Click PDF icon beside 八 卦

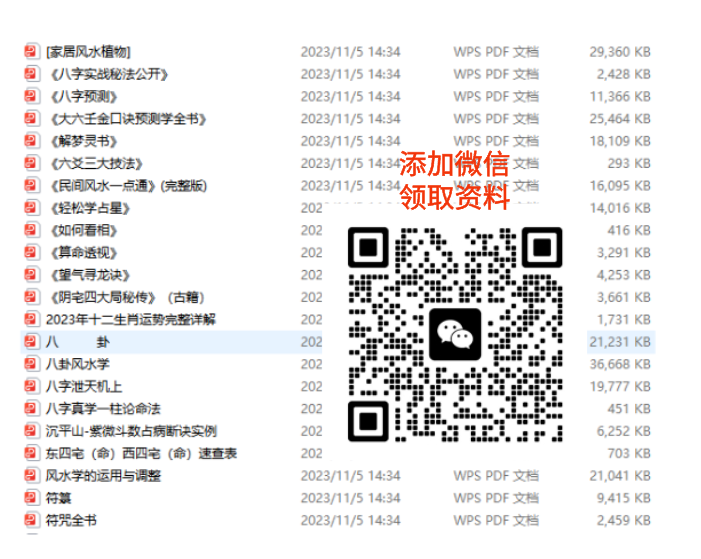pyautogui.click(x=31, y=342)
